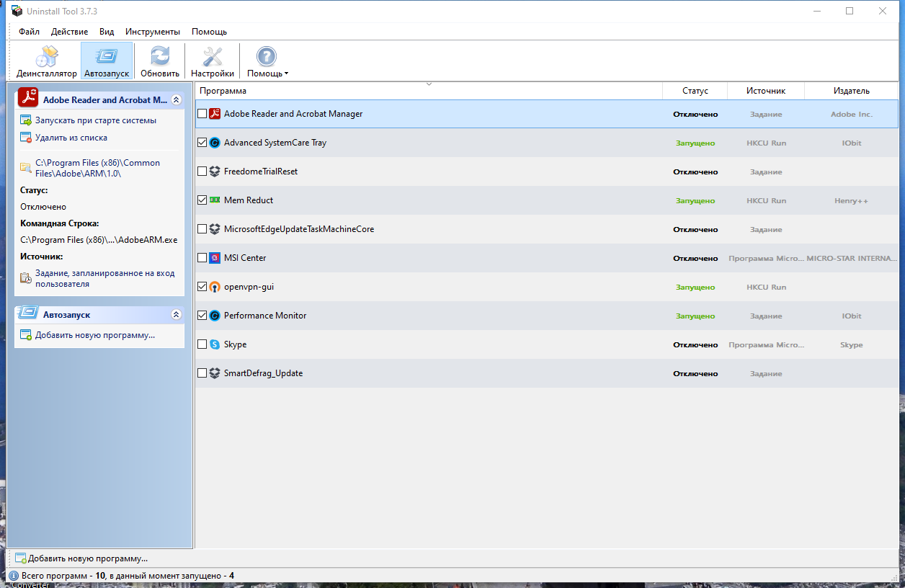The width and height of the screenshot is (905, 588).
Task: Click the MICRO-STAR INTERNA... publisher cell
Action: coord(852,258)
